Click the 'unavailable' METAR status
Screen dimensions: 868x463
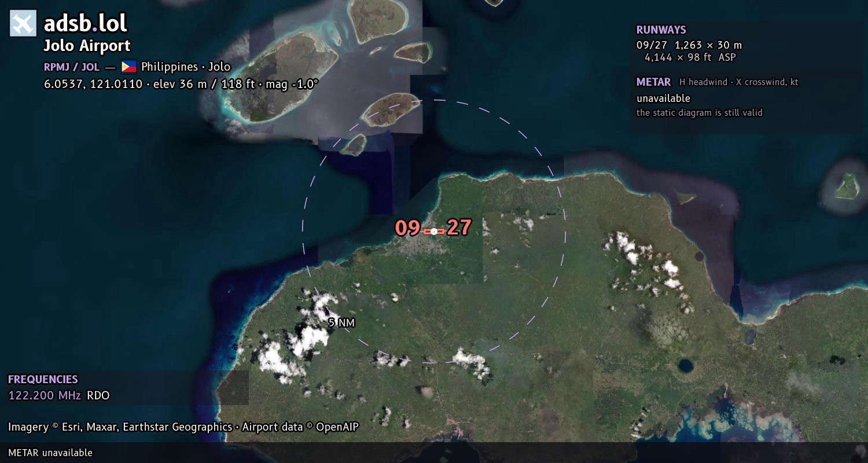[x=663, y=98]
